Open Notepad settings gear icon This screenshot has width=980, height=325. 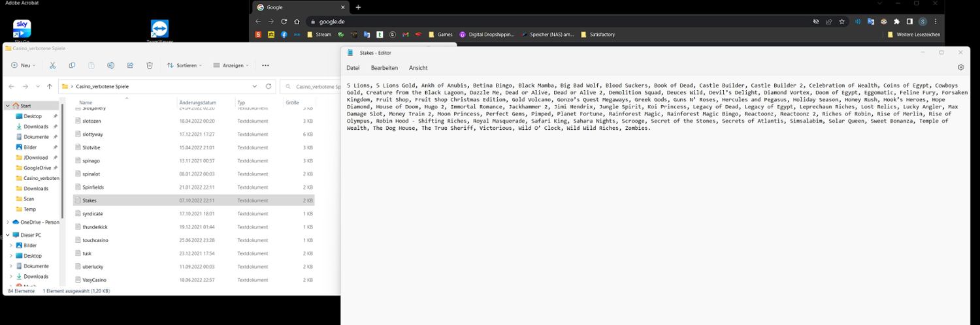pos(960,68)
